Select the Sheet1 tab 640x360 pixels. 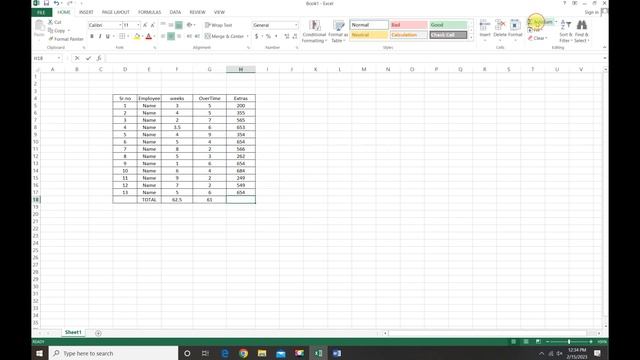pyautogui.click(x=73, y=333)
